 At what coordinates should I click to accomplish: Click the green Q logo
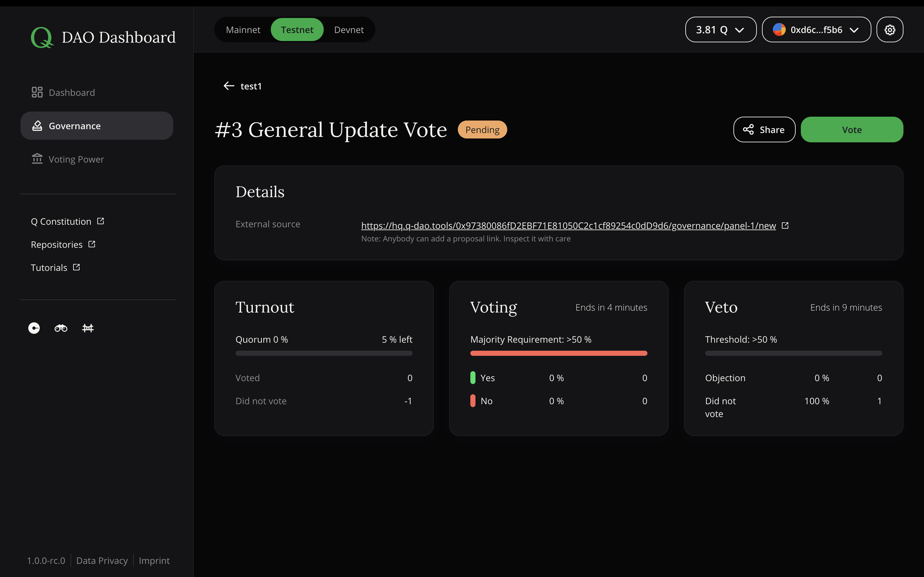pos(42,38)
